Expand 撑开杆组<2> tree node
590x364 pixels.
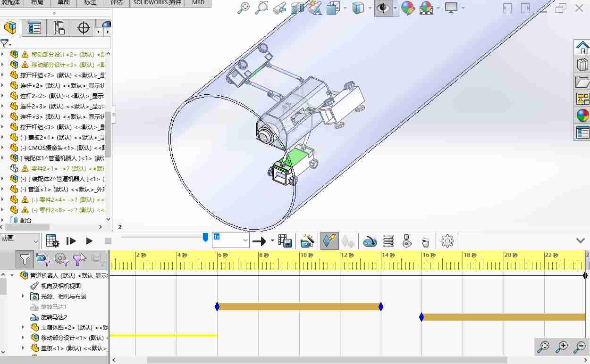click(2, 75)
